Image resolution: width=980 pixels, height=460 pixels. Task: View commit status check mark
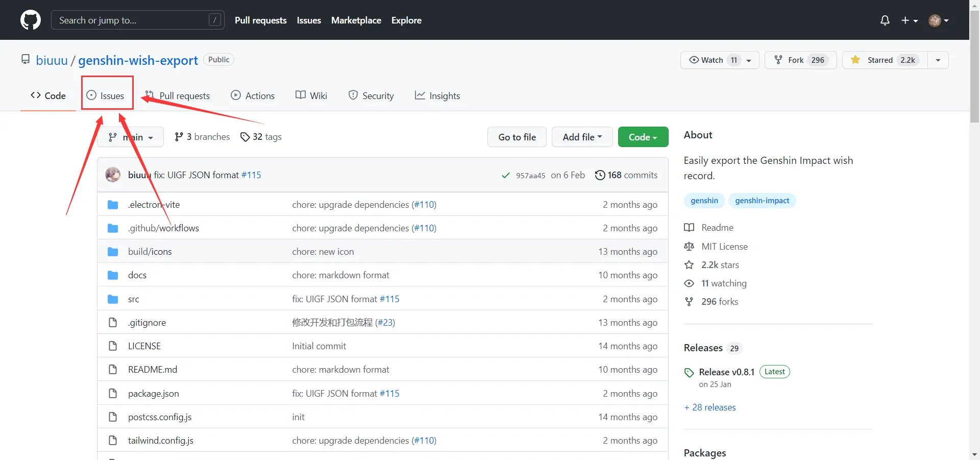point(506,175)
